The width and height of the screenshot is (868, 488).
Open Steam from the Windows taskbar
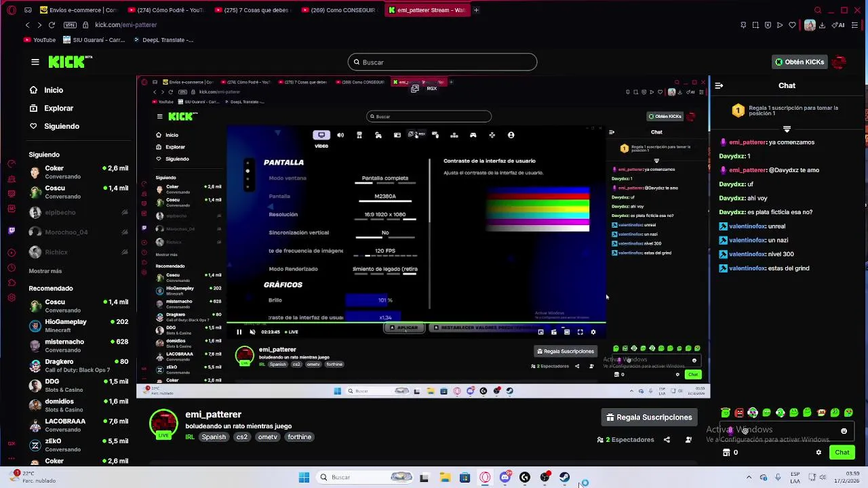(565, 477)
